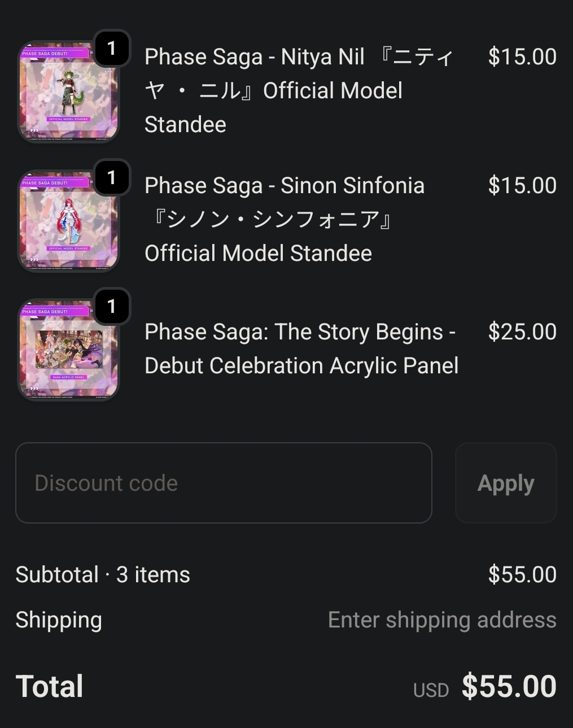Click the Nitya Nil standee product thumbnail
Image resolution: width=573 pixels, height=728 pixels.
click(x=68, y=92)
